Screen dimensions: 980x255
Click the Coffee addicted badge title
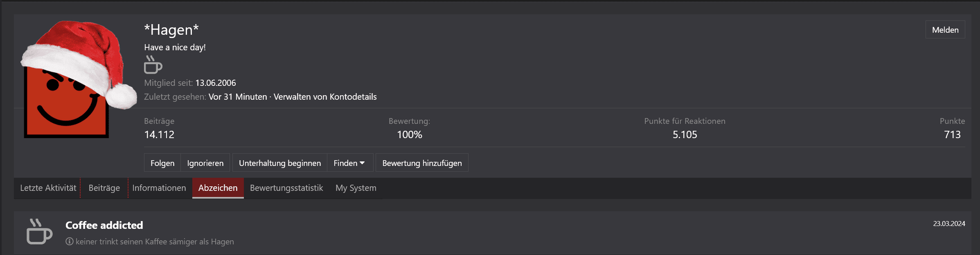(104, 225)
